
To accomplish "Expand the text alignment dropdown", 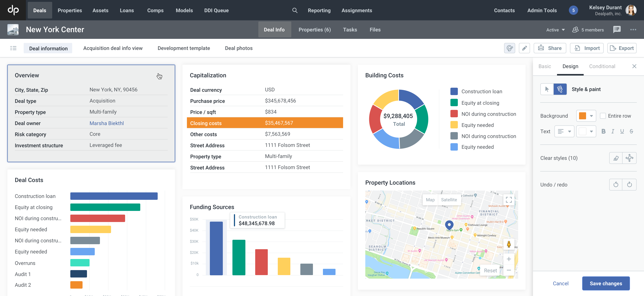I will [x=564, y=132].
